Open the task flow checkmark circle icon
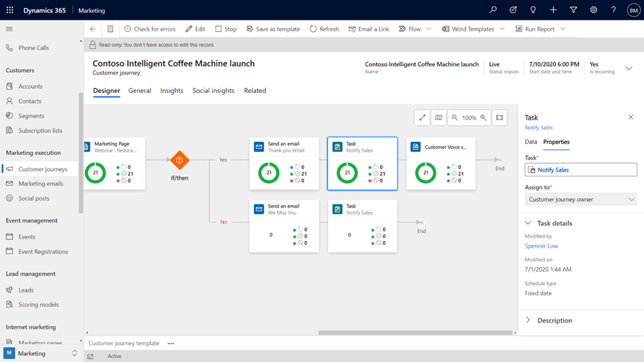644x362 pixels. click(x=513, y=10)
